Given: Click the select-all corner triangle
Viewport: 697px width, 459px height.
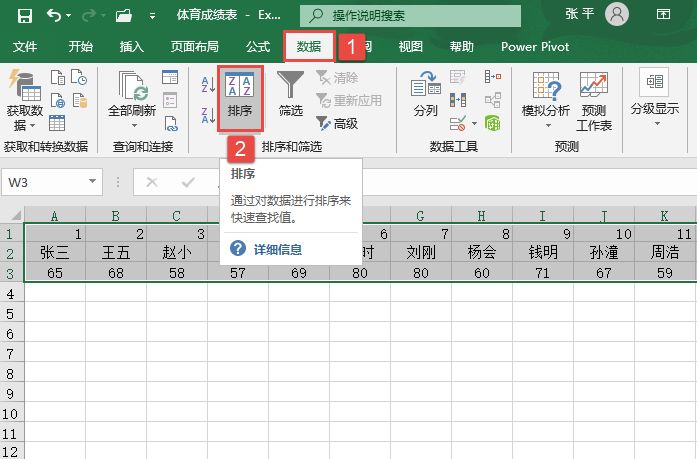Looking at the screenshot, I should [16, 216].
